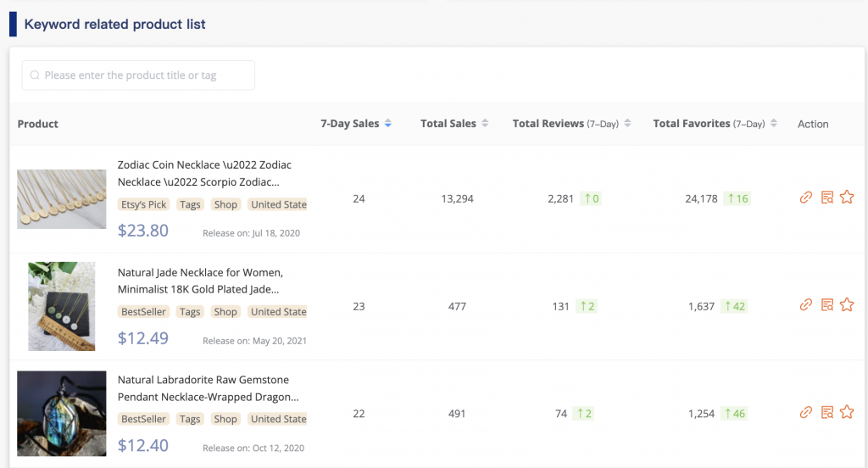Open link icon for Labradorite Pendant row
This screenshot has width=868, height=468.
pos(806,412)
